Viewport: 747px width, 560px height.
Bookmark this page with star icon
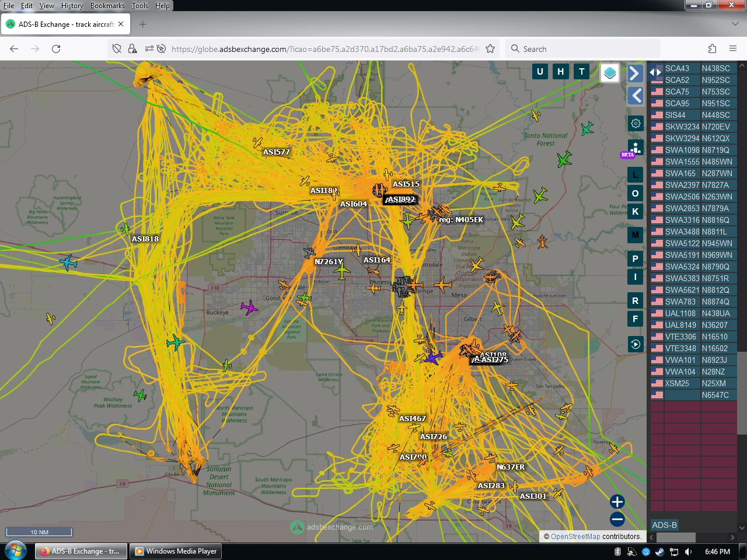click(x=490, y=49)
